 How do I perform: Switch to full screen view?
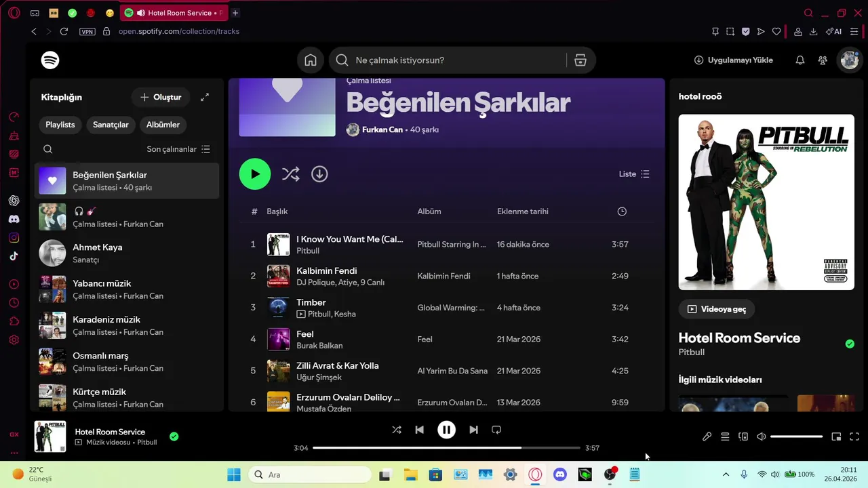(x=854, y=436)
